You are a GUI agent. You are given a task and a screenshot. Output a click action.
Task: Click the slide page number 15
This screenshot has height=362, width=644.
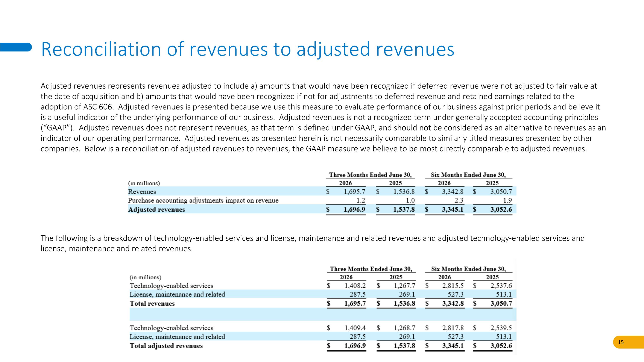[621, 342]
